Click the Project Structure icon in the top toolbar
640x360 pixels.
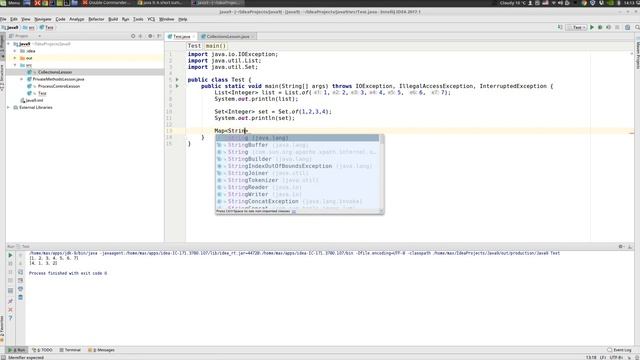point(627,27)
